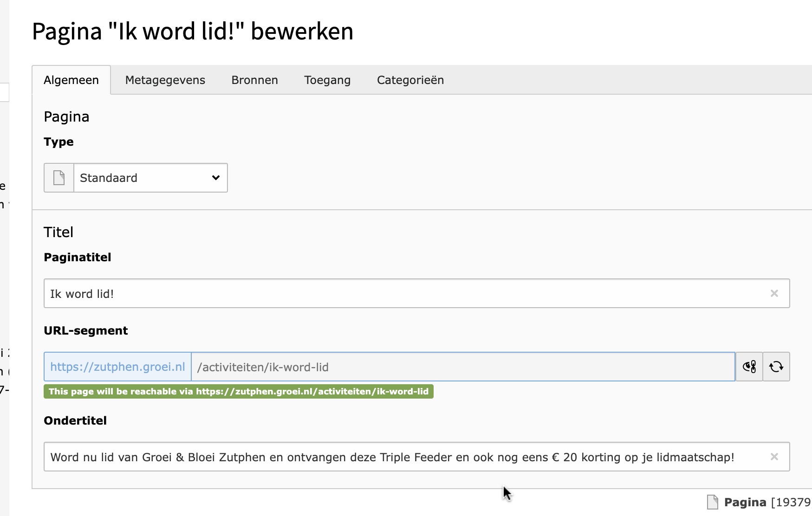Viewport: 812px width, 516px height.
Task: Click the https://zutphen.groei.nl base URL prefix
Action: pyautogui.click(x=117, y=367)
